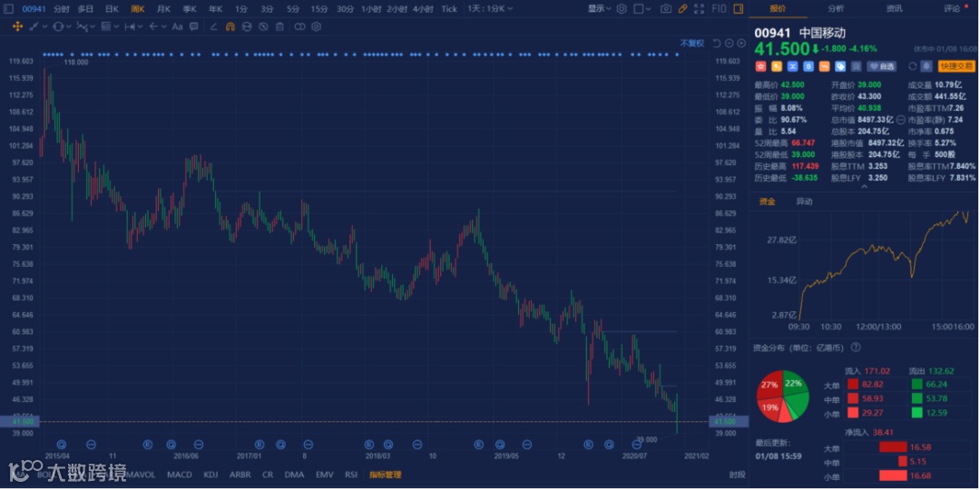Click the red Hong Kong flag badge
Image resolution: width=980 pixels, height=490 pixels.
point(760,66)
